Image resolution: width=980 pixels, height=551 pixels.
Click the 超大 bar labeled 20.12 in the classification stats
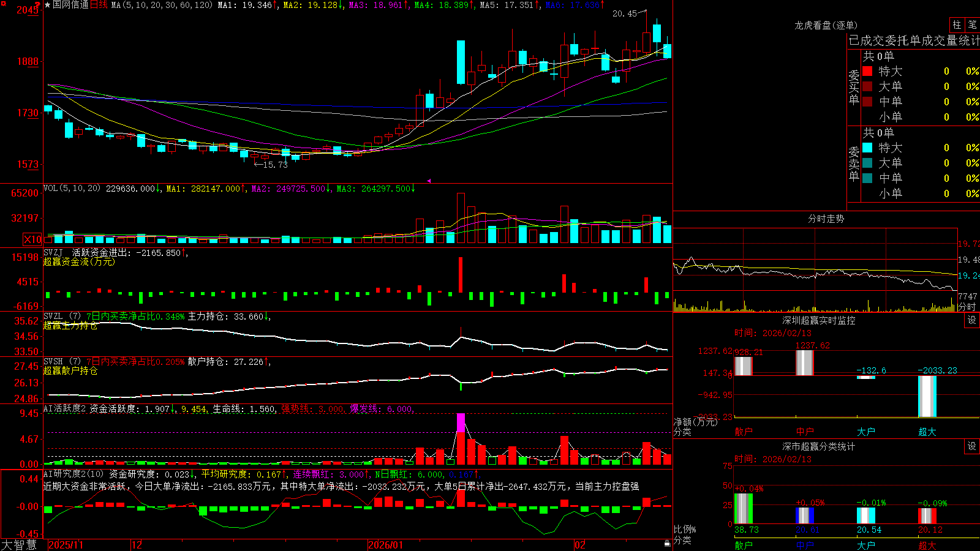point(927,515)
